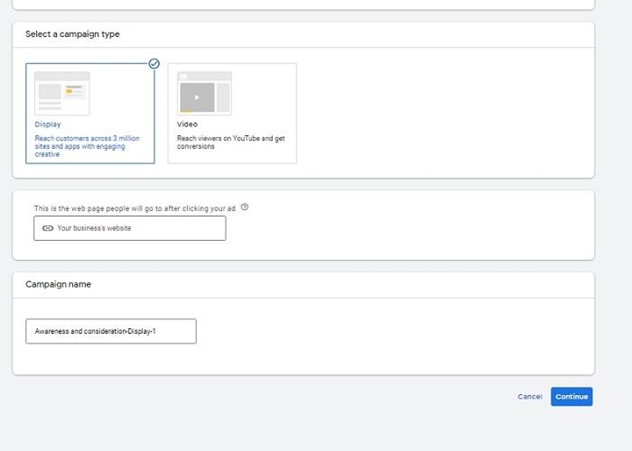The width and height of the screenshot is (632, 451).
Task: Focus the Campaign name text field
Action: point(111,331)
